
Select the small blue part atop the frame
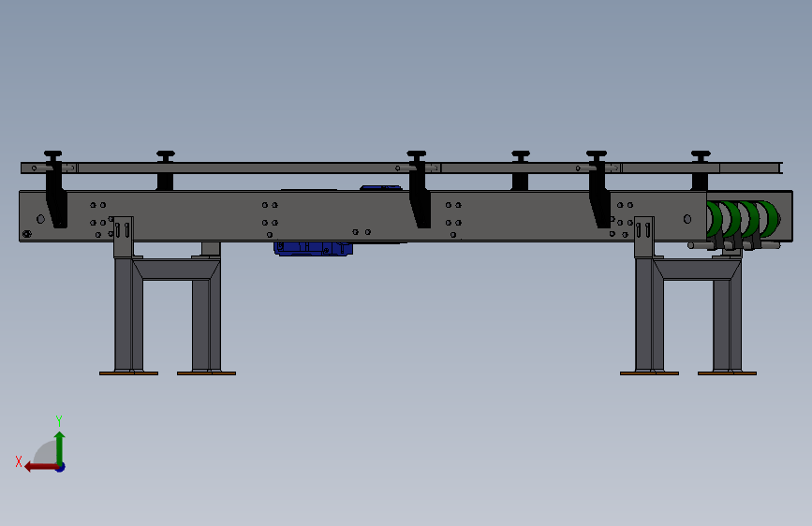point(380,188)
